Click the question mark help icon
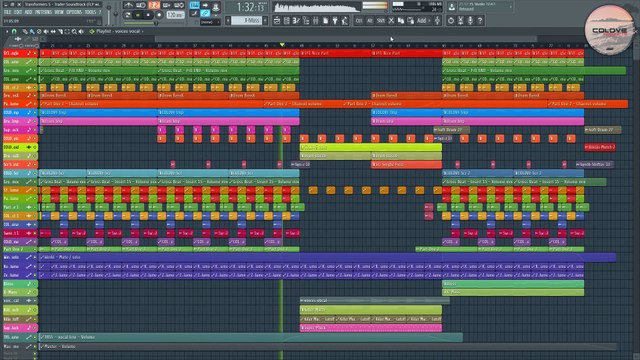The image size is (640, 360). coord(480,20)
